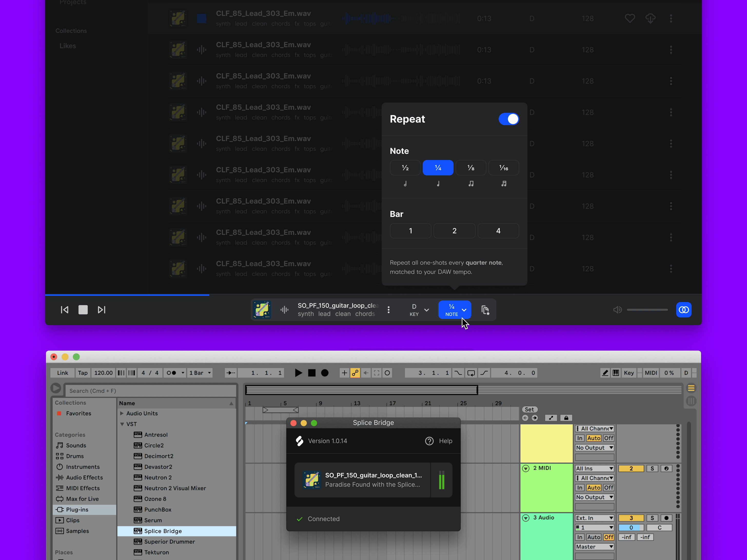Solo the 2 MIDI track
The image size is (747, 560).
click(x=652, y=468)
